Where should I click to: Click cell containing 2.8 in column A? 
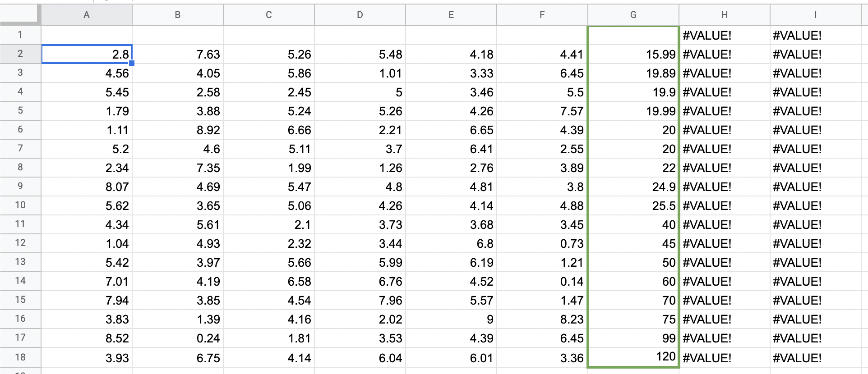(87, 54)
